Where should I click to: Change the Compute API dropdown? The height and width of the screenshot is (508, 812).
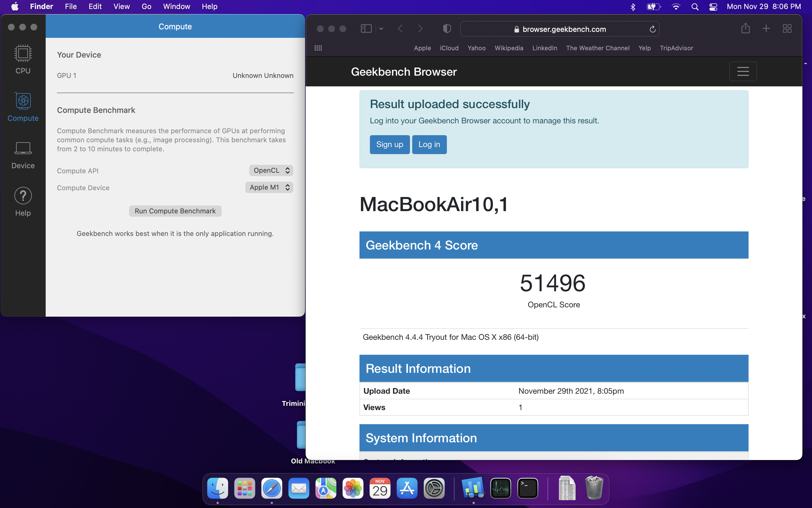271,170
